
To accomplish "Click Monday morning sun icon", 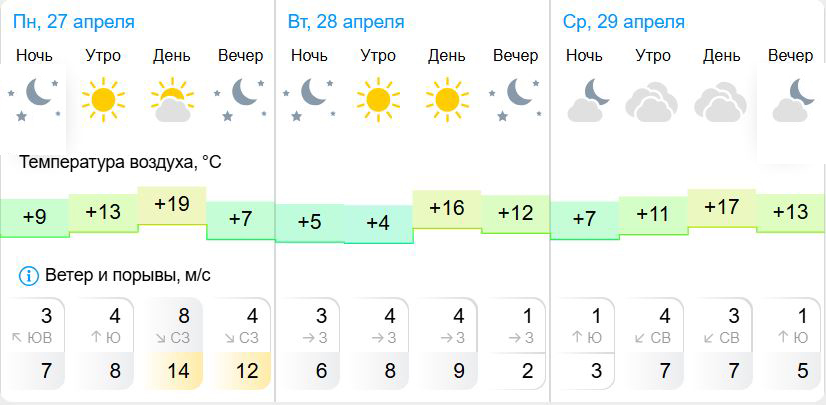I will click(x=103, y=99).
